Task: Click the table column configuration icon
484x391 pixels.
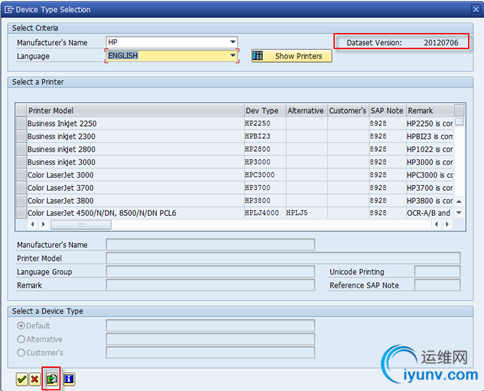Action: (x=459, y=110)
